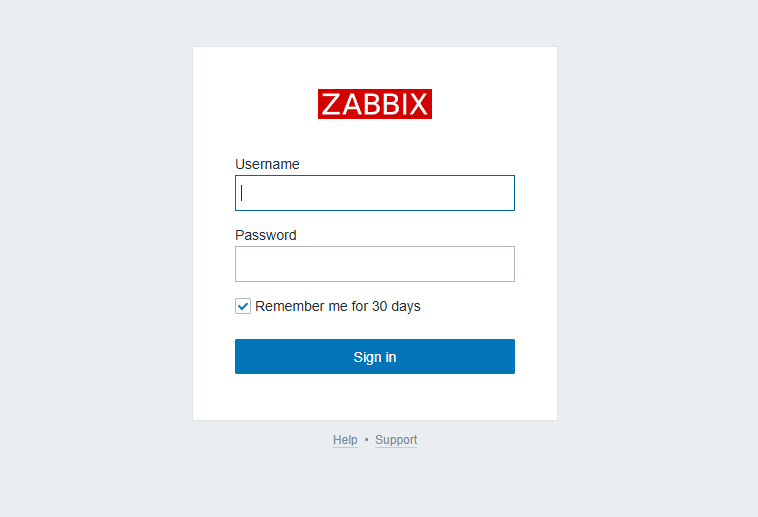Click the grey page background outside login card
758x517 pixels.
[97, 242]
